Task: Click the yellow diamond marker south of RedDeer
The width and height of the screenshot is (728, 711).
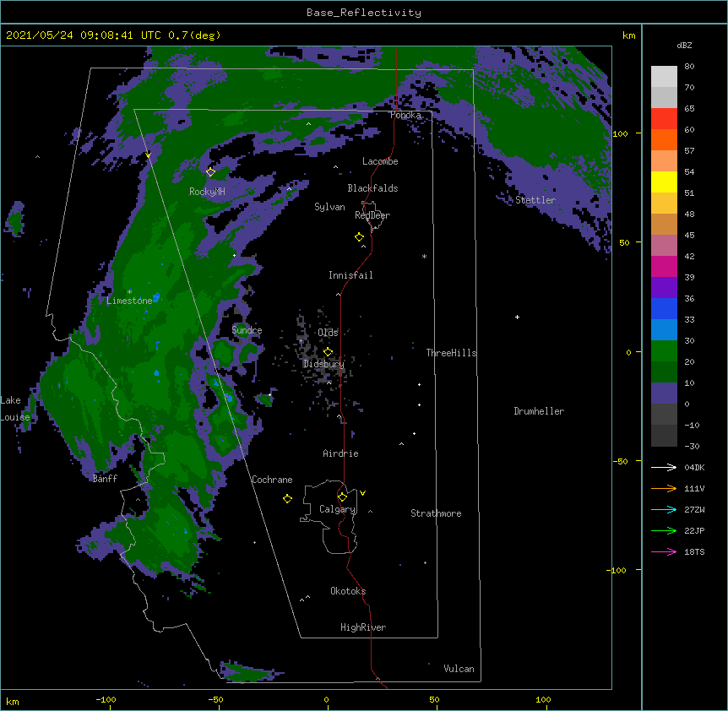Action: coord(360,237)
